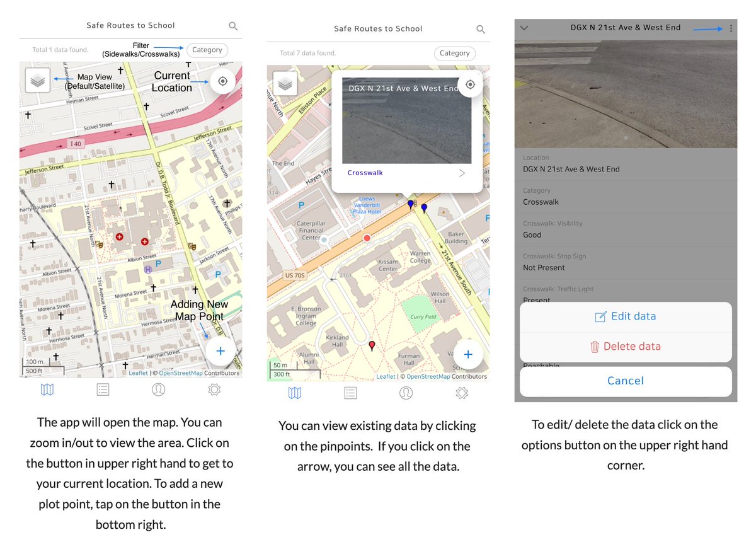Click the Crosswalk label in popup
The width and height of the screenshot is (756, 554).
365,173
